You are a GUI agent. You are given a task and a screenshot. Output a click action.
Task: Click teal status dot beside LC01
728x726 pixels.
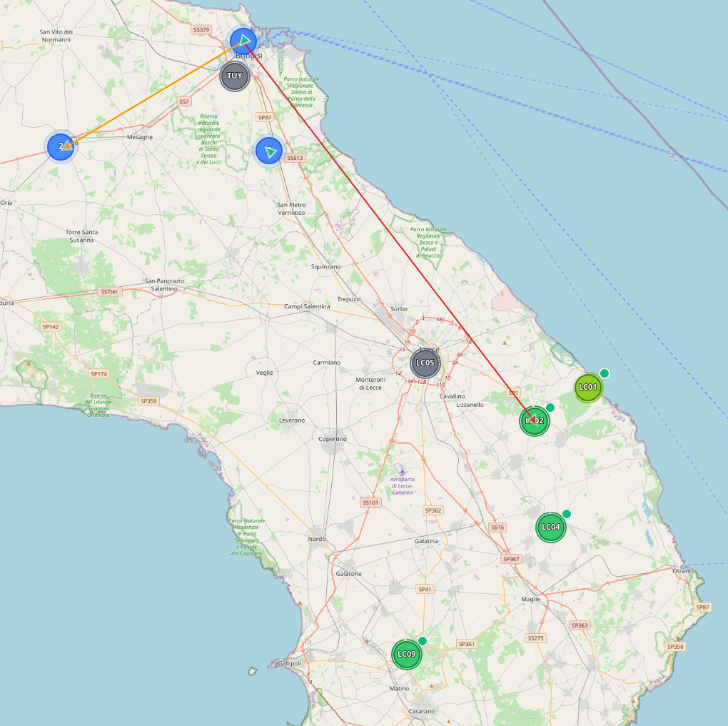tap(605, 373)
